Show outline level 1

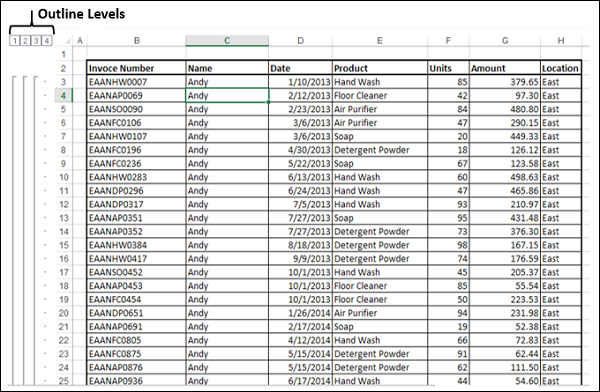tap(14, 41)
